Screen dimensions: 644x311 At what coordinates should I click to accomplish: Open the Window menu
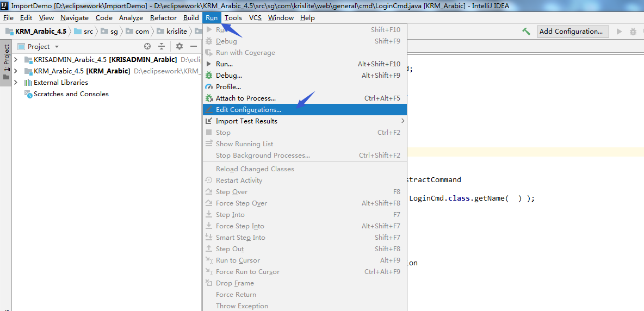[x=281, y=17]
